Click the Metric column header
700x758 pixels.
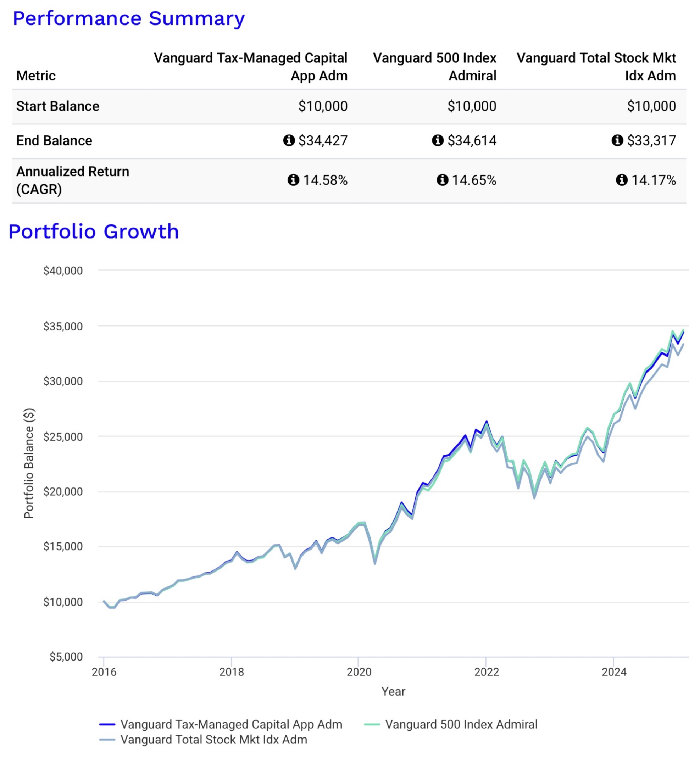(36, 76)
